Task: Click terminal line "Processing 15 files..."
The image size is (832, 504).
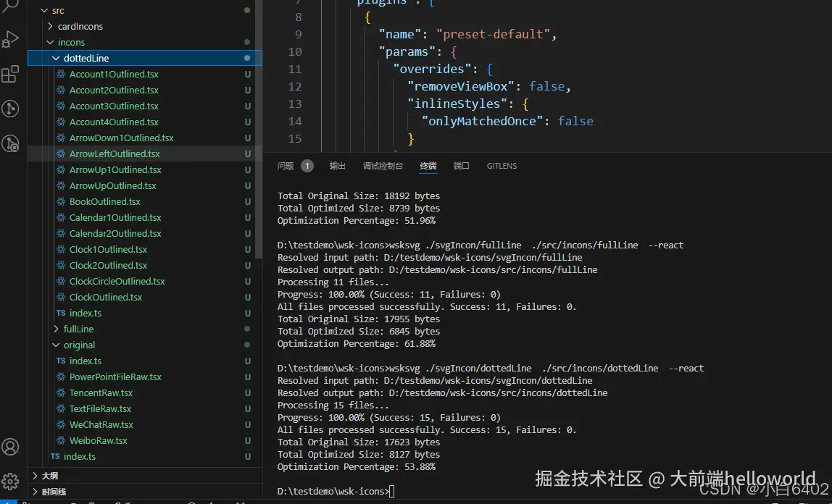Action: (x=333, y=406)
